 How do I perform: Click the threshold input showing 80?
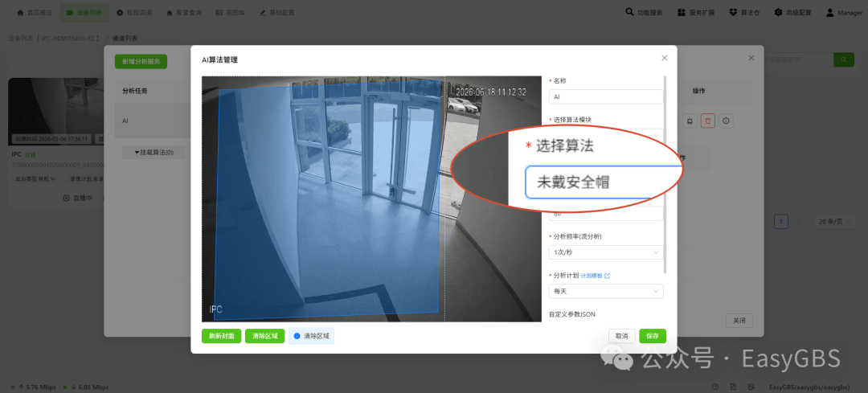click(x=606, y=215)
